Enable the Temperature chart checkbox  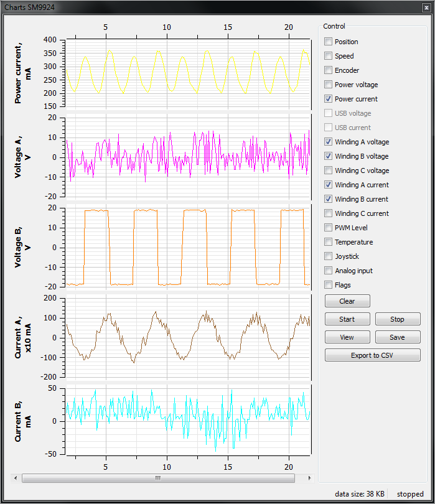[x=328, y=242]
